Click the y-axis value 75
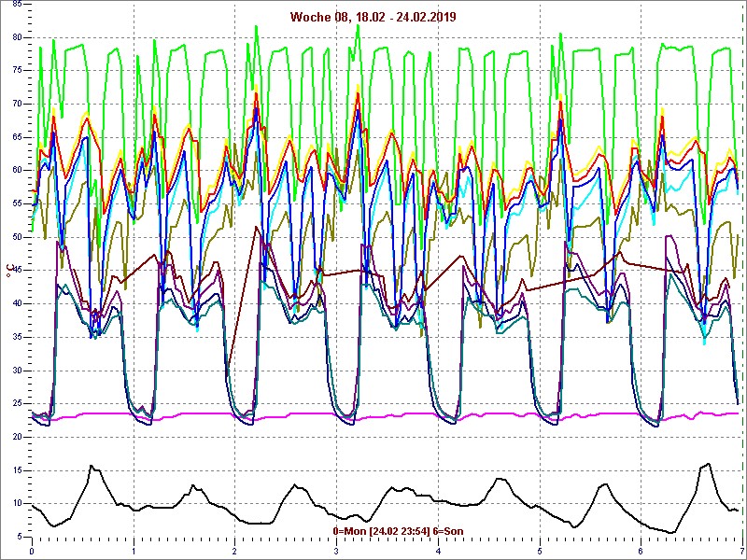 (x=16, y=71)
